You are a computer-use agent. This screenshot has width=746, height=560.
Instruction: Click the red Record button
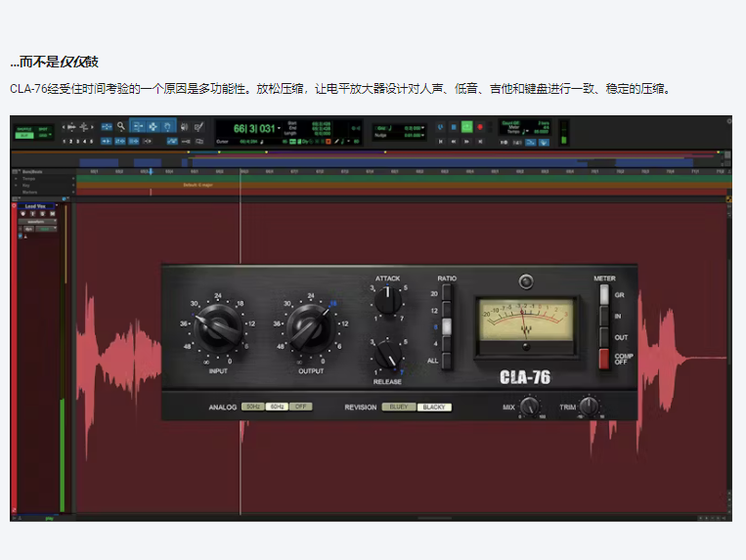pyautogui.click(x=480, y=127)
